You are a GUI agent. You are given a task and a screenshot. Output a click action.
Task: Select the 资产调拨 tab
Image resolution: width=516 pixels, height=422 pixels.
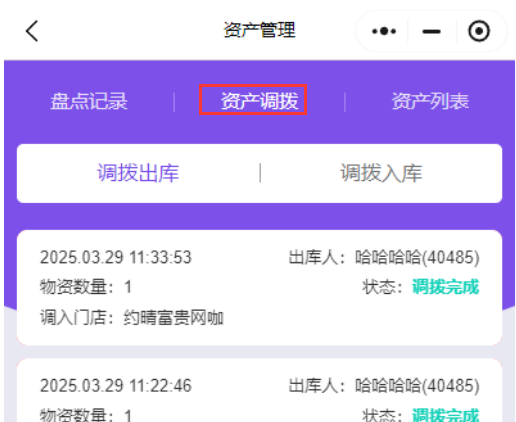[259, 101]
